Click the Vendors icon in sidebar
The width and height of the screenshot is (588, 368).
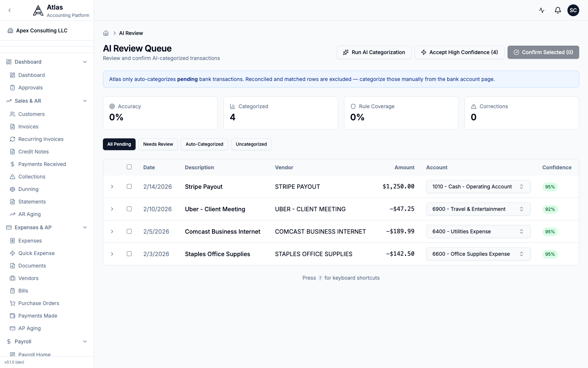point(12,278)
